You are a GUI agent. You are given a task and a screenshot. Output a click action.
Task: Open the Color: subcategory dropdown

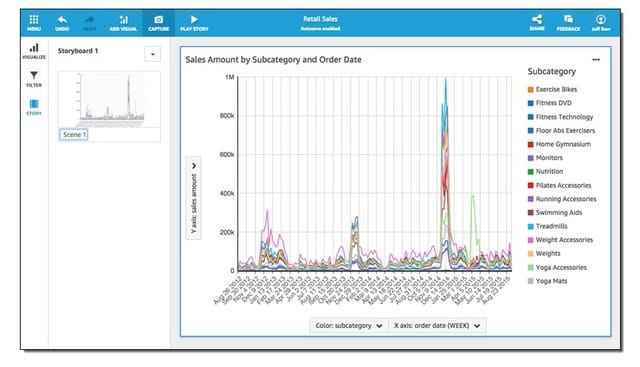pyautogui.click(x=349, y=325)
